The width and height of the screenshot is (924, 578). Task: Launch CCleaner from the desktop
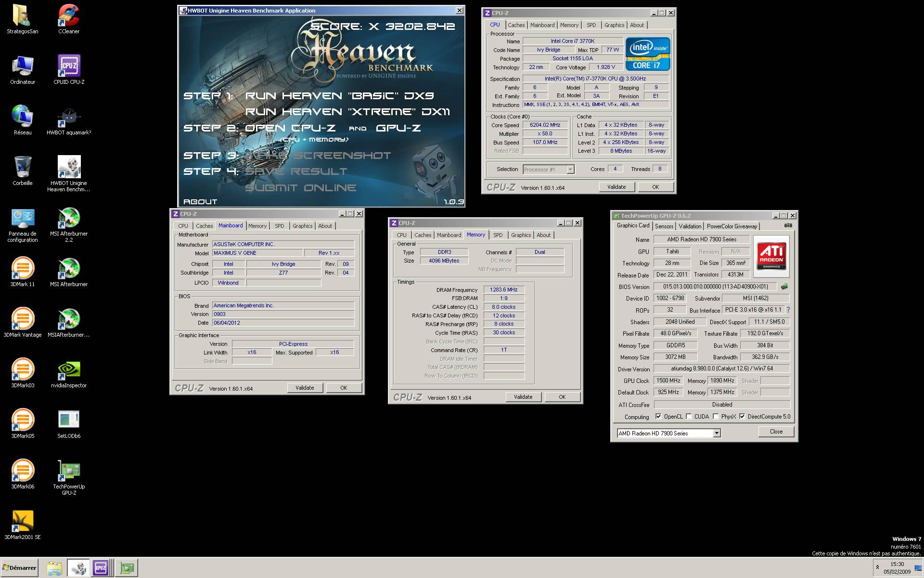69,19
